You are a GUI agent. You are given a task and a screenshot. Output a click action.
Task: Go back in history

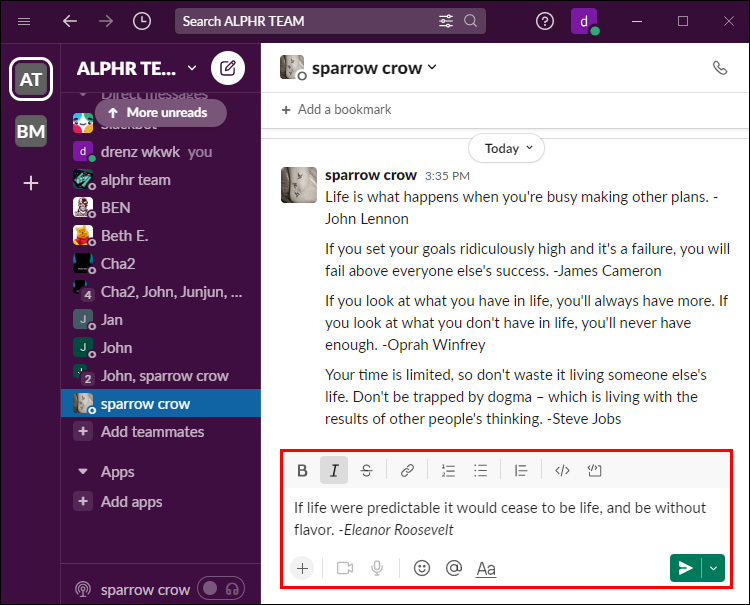pyautogui.click(x=70, y=21)
